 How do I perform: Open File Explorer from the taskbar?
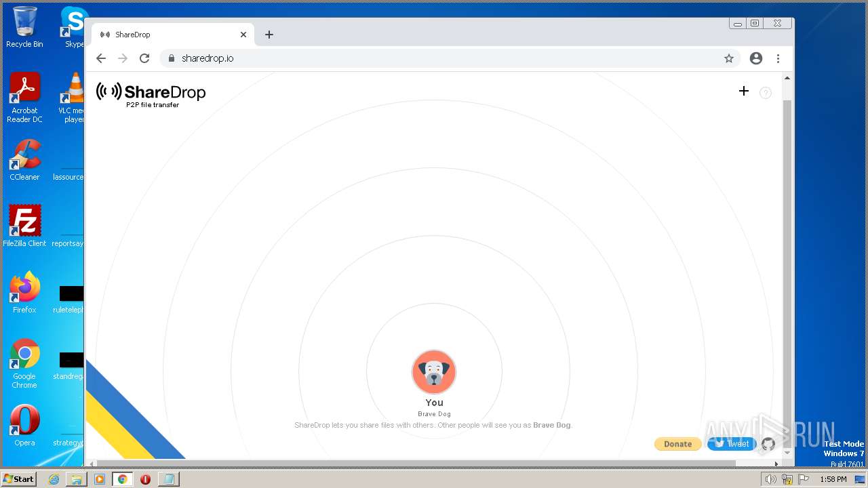point(77,479)
